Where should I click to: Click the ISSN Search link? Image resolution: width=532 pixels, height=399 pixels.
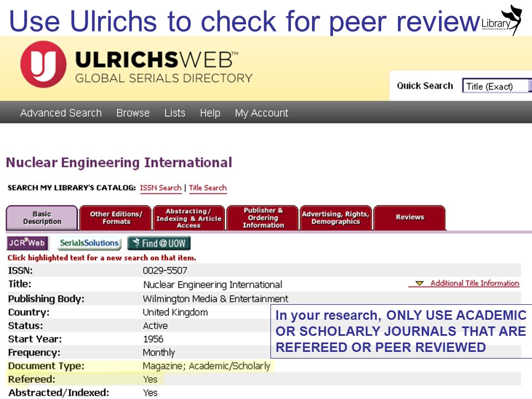[x=161, y=188]
